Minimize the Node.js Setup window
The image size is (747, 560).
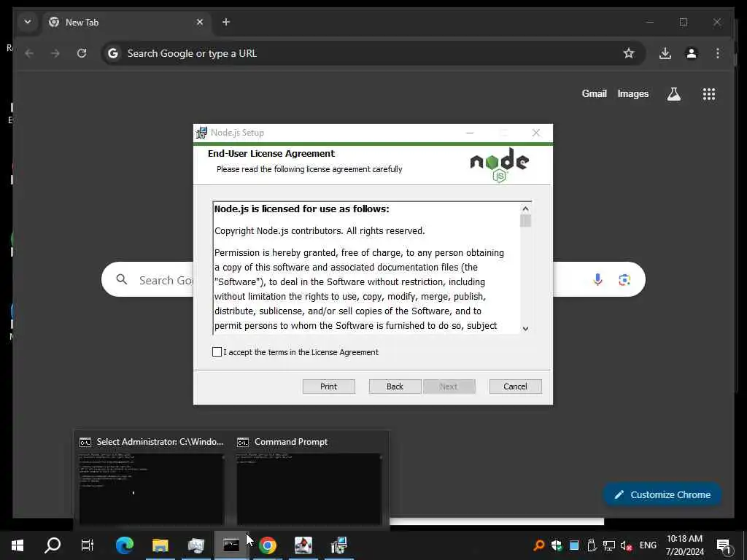tap(470, 133)
